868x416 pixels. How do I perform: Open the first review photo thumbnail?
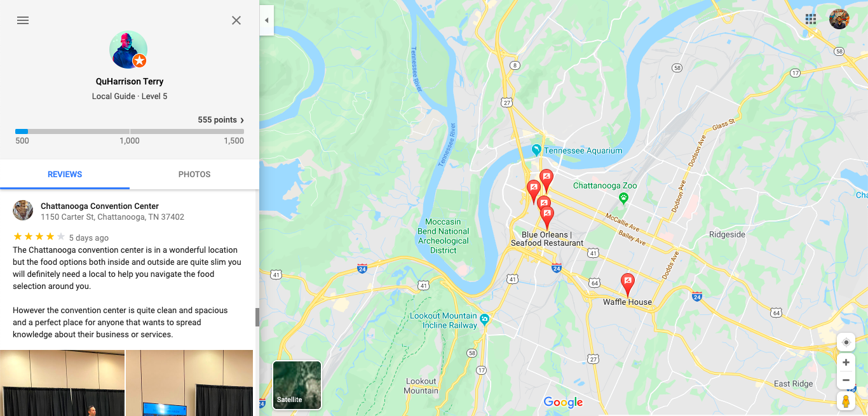tap(62, 383)
